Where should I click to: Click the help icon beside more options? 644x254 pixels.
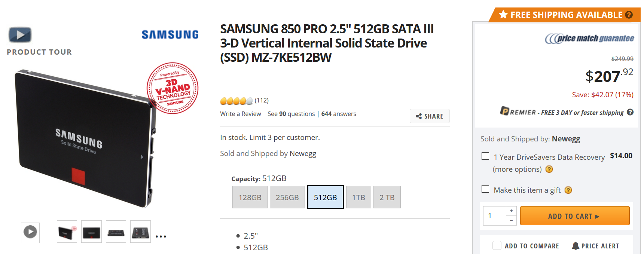(549, 169)
